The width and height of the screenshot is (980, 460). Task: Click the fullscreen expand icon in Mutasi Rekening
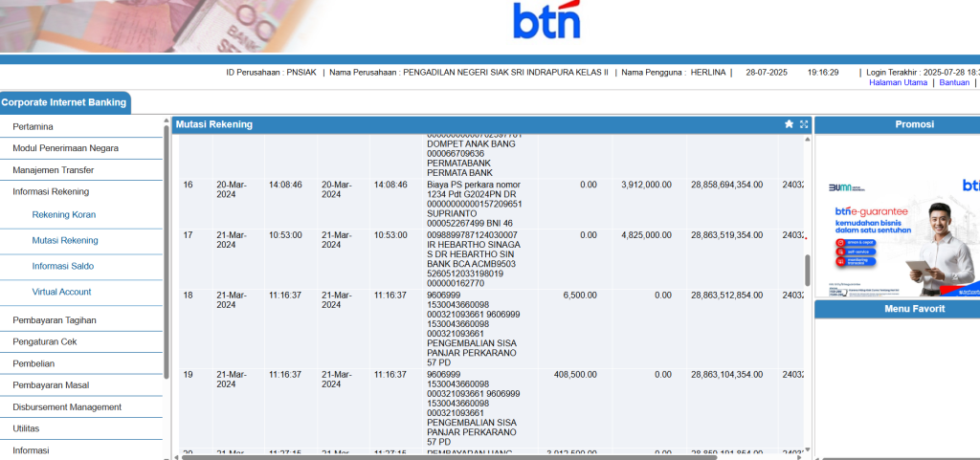[804, 124]
